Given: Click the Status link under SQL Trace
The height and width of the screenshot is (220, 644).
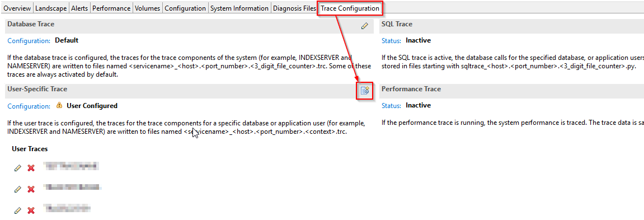Looking at the screenshot, I should tap(392, 41).
